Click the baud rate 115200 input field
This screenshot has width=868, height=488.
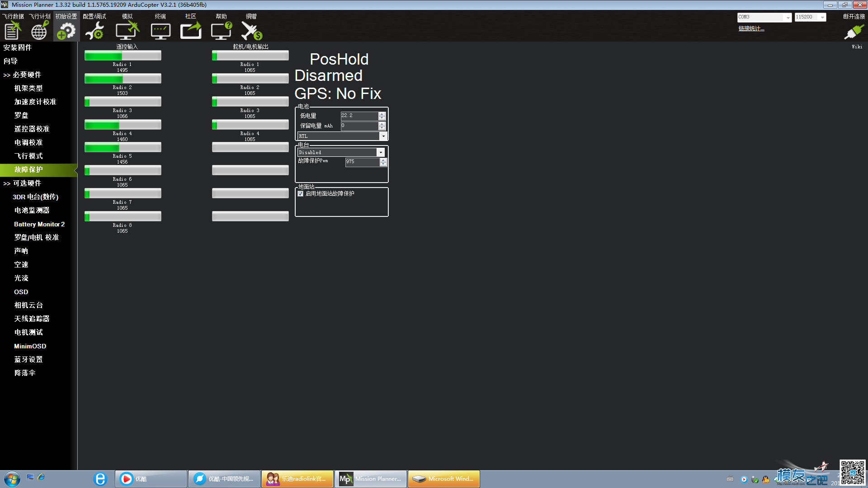(x=808, y=16)
